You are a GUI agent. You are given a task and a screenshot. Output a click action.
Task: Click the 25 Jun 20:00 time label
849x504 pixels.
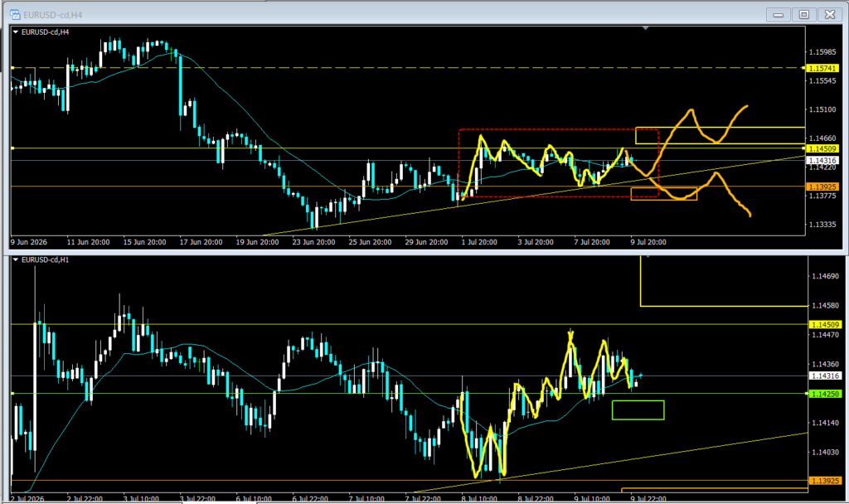370,242
